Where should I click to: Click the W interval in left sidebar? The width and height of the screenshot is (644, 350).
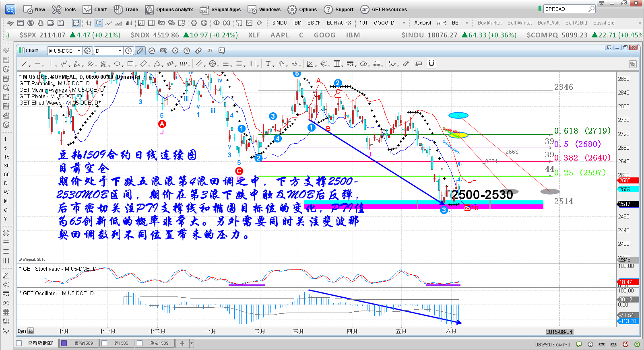pyautogui.click(x=6, y=192)
